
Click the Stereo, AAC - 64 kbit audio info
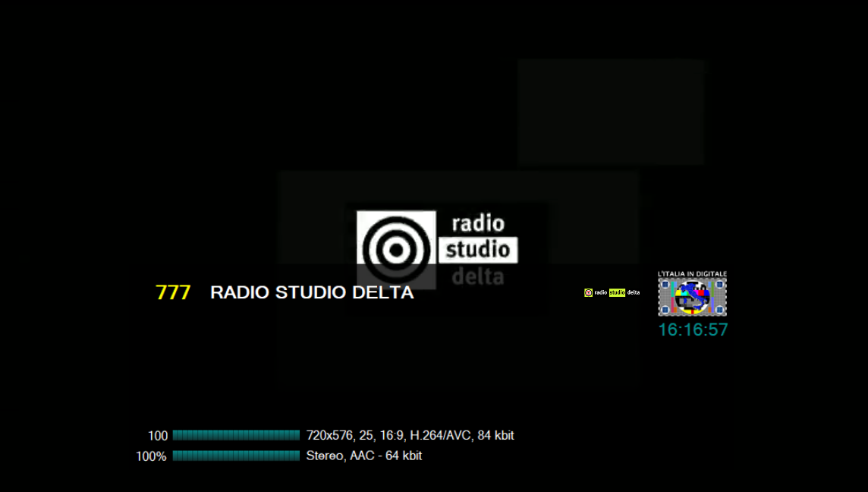click(x=363, y=456)
